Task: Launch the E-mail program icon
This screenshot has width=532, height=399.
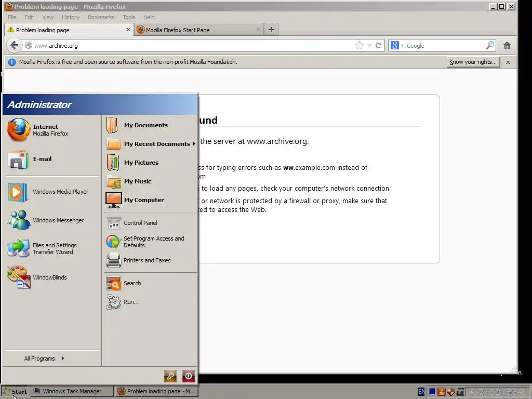Action: [18, 159]
